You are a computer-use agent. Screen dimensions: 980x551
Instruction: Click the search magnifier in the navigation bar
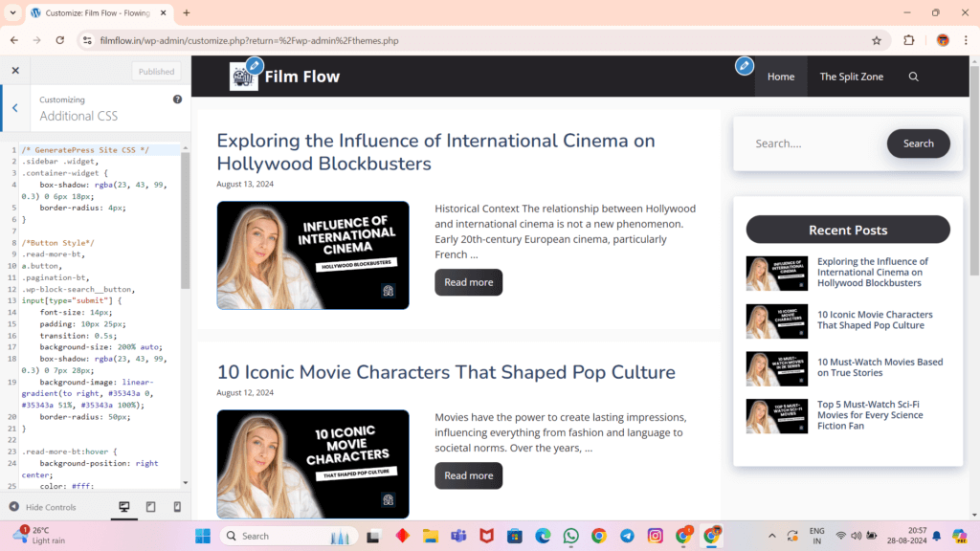pos(913,77)
